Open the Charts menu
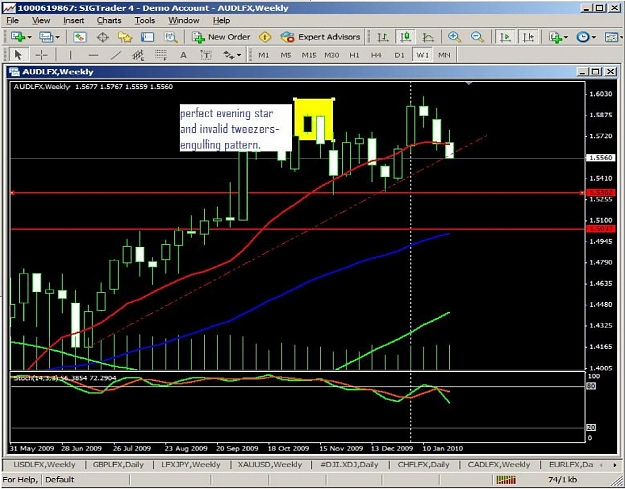Viewport: 625px width, 489px height. coord(109,20)
